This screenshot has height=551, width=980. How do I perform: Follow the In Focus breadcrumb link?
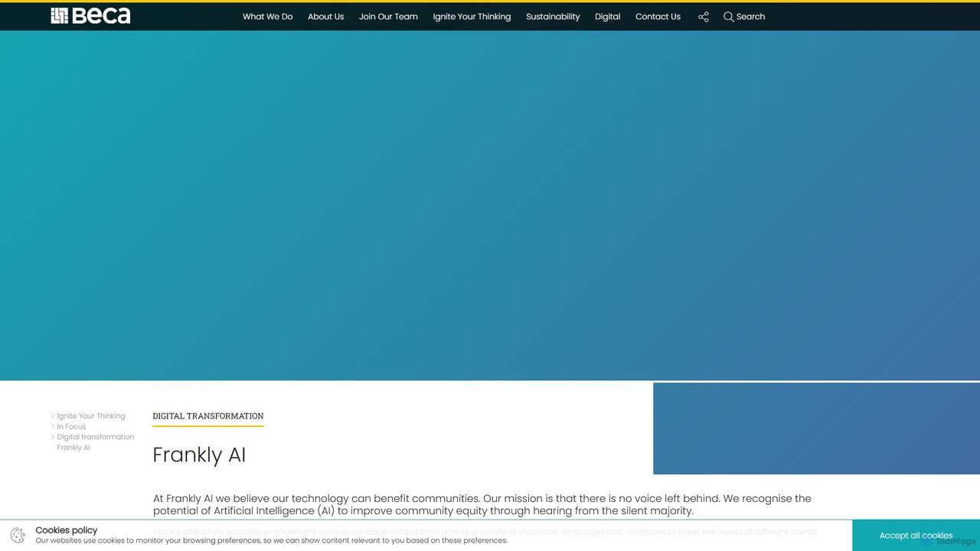(x=71, y=427)
